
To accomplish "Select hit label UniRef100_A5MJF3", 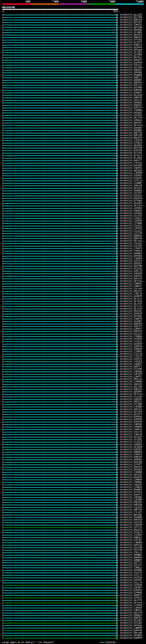I will click(131, 326).
